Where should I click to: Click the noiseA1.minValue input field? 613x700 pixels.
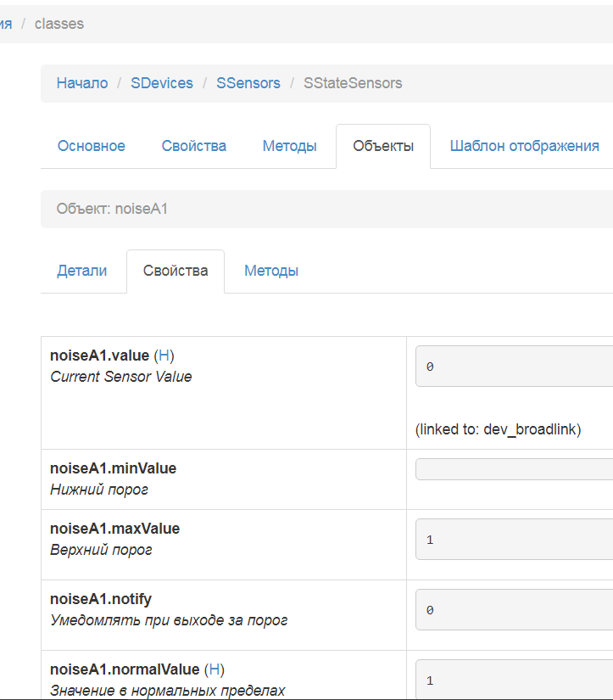coord(514,469)
